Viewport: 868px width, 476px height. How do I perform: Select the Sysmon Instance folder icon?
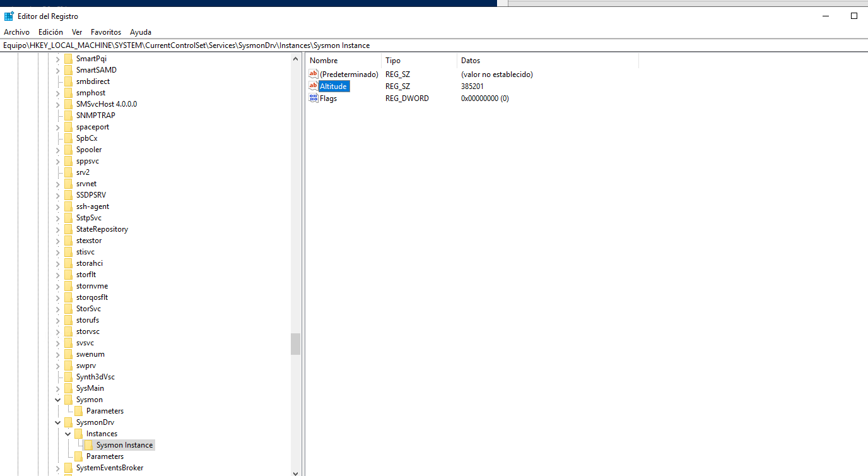89,445
